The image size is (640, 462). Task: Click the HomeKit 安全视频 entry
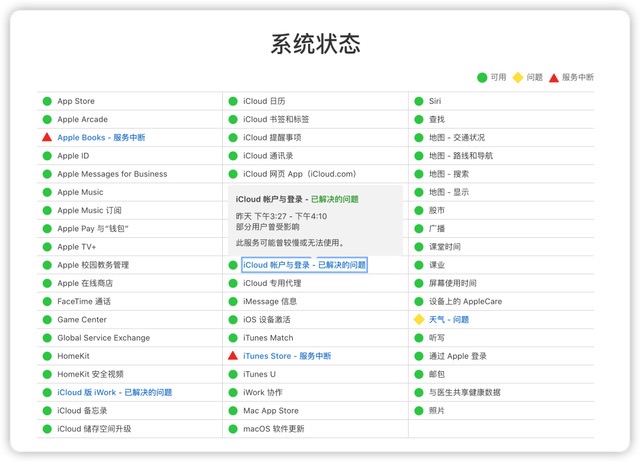pyautogui.click(x=90, y=374)
